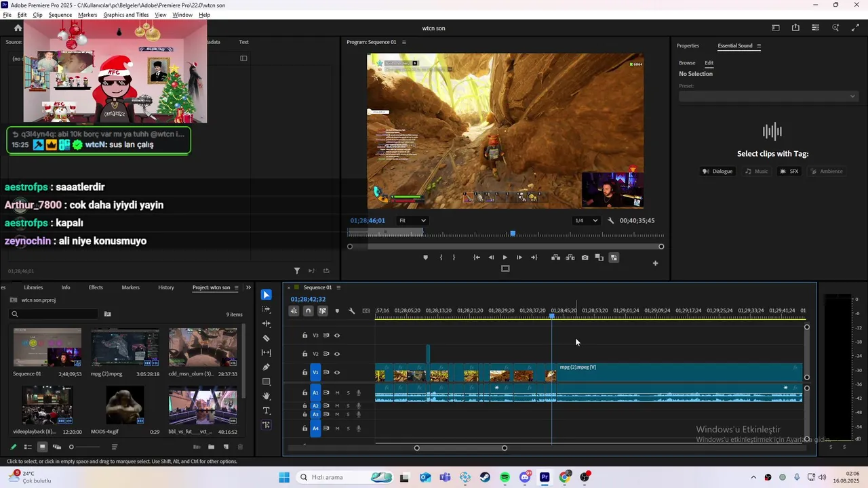Step back one frame
The height and width of the screenshot is (488, 868).
coord(491,258)
